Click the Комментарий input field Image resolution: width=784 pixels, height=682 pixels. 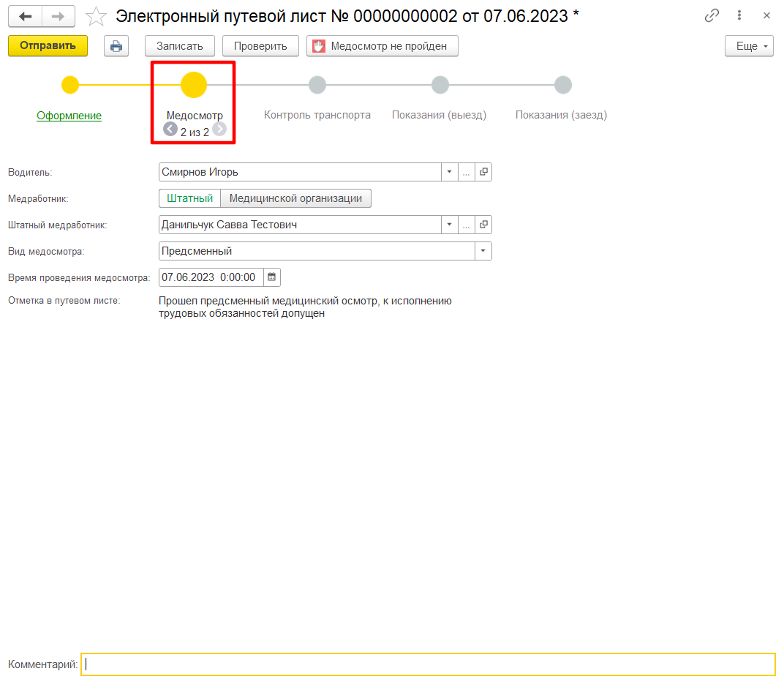coord(428,664)
